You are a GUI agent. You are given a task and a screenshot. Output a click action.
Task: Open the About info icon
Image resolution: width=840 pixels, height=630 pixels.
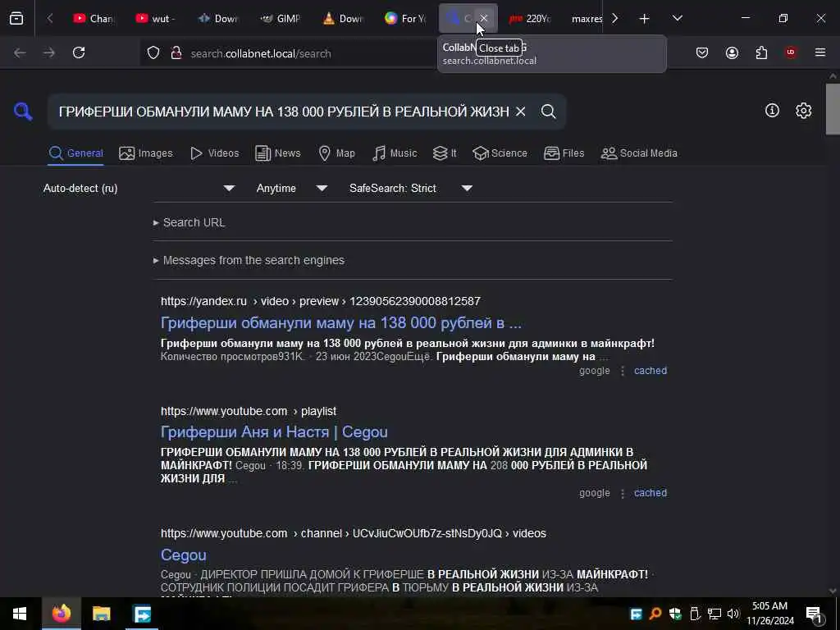click(x=772, y=111)
